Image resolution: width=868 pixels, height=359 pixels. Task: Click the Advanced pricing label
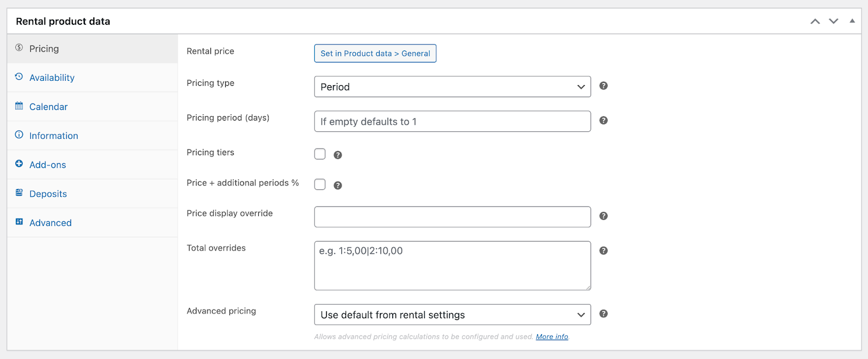pyautogui.click(x=221, y=311)
